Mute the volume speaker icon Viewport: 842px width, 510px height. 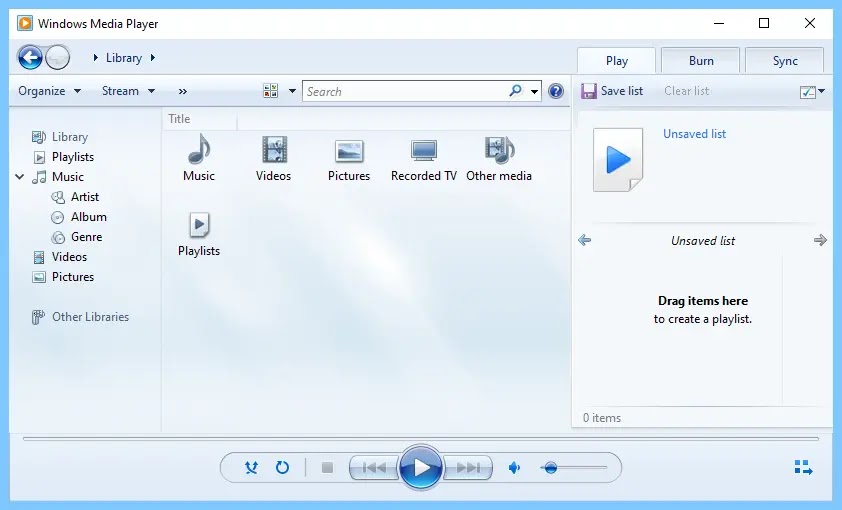(514, 468)
